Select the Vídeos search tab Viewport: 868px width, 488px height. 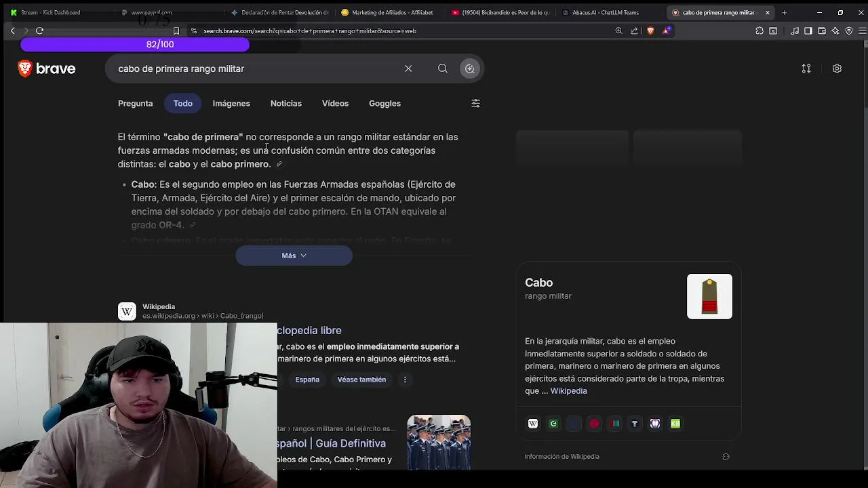click(335, 103)
